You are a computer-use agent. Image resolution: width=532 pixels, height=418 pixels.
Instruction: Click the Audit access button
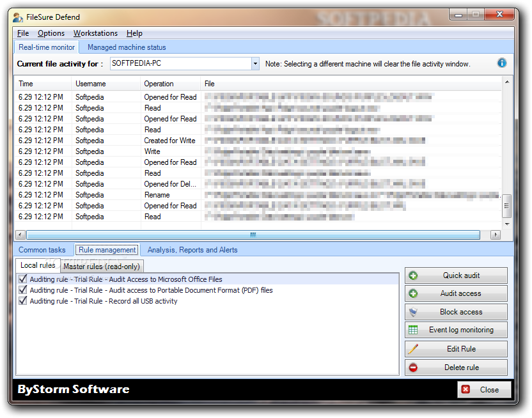[456, 293]
